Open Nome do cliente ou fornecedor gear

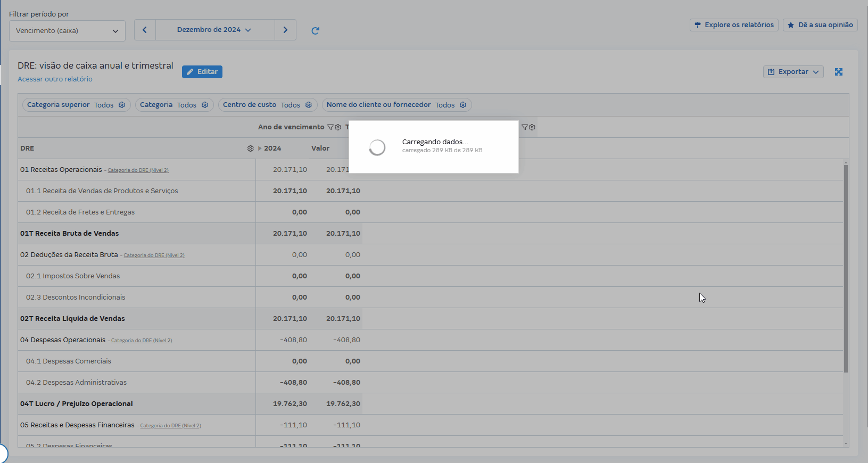point(463,105)
